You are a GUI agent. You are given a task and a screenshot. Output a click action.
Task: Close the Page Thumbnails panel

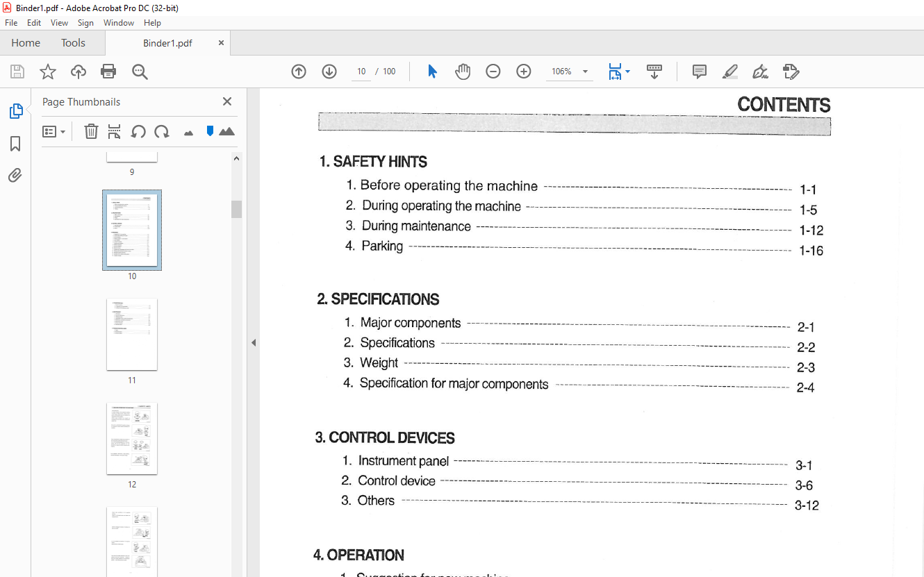coord(227,101)
